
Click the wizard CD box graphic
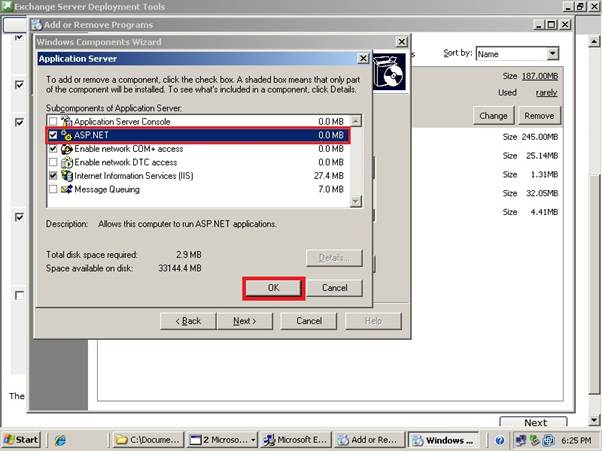(389, 72)
